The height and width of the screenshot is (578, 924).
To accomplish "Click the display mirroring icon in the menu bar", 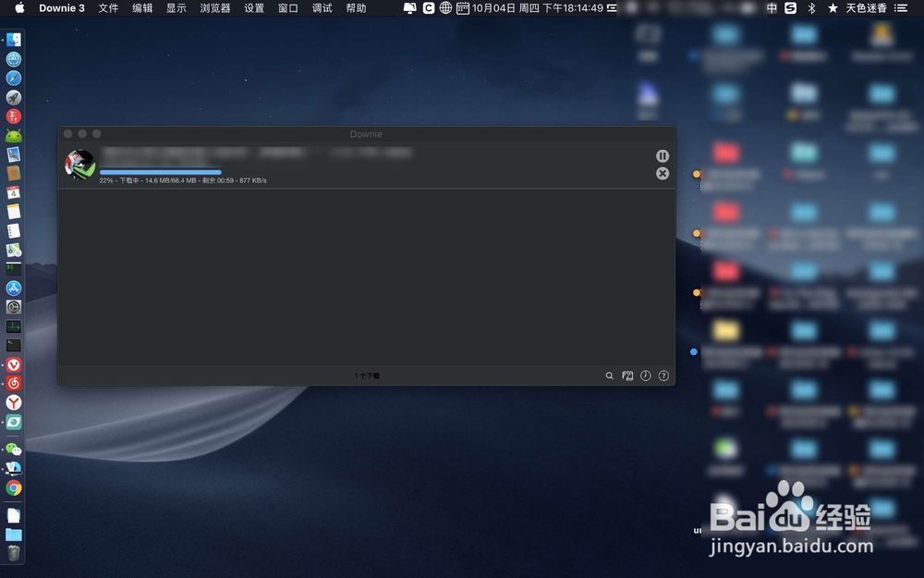I will [x=410, y=7].
